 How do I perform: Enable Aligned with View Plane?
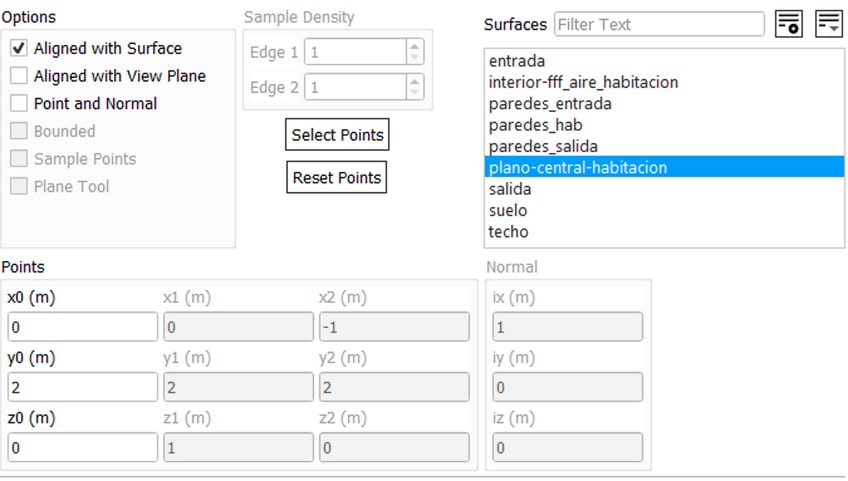pos(19,76)
